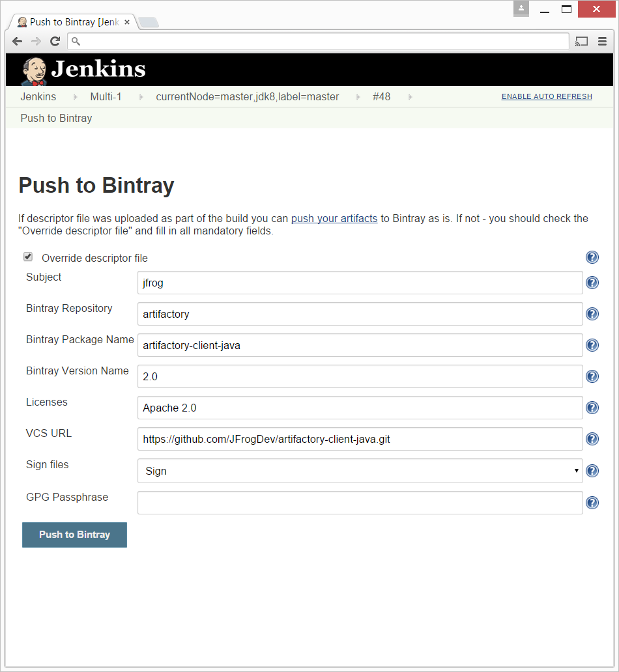Viewport: 619px width, 672px height.
Task: Open help for GPG Passphrase field
Action: point(592,503)
